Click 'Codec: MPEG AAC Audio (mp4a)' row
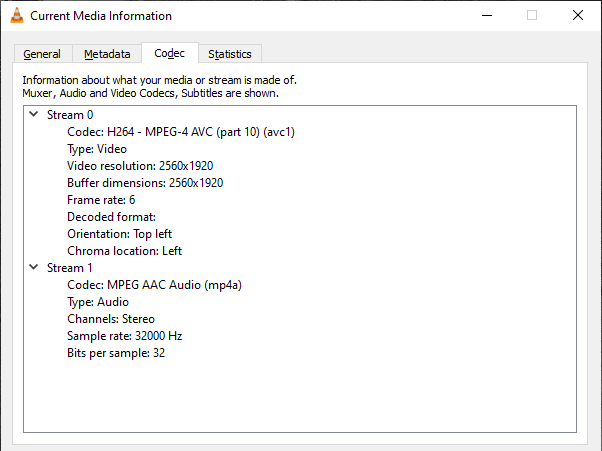The height and width of the screenshot is (451, 602). click(154, 285)
